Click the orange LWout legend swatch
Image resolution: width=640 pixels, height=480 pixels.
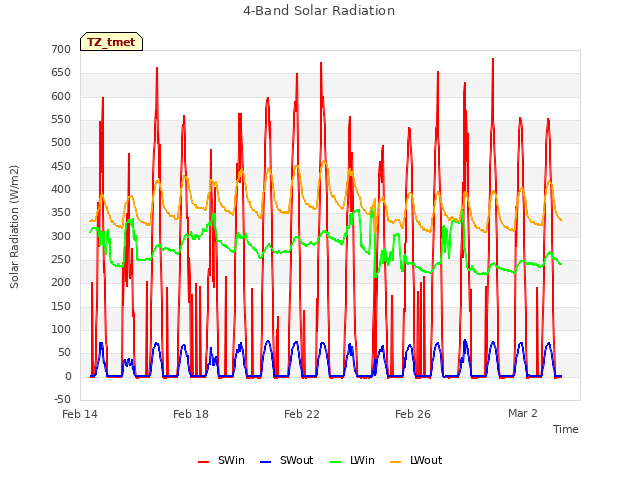(x=396, y=462)
